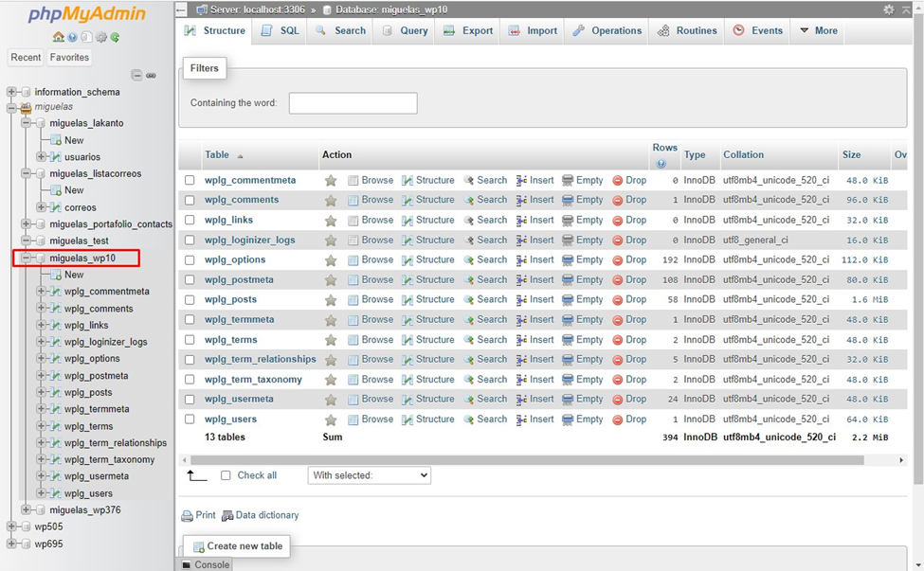This screenshot has height=571, width=924.
Task: Expand the wp695 tree node
Action: [11, 544]
